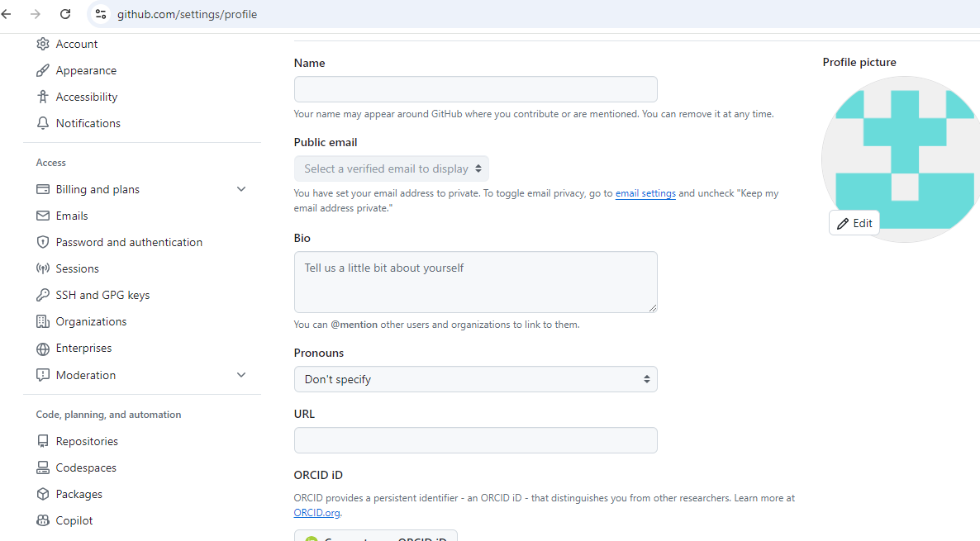Reload the page with the refresh icon
980x541 pixels.
(x=64, y=14)
